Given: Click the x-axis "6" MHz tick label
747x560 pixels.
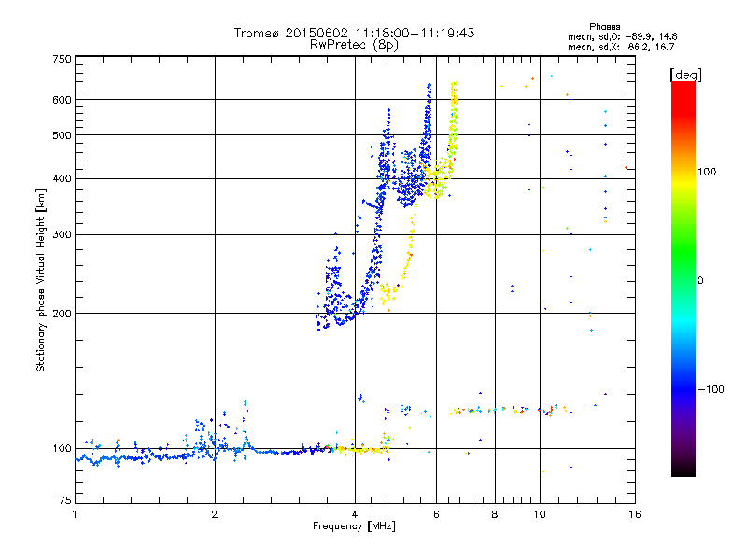Looking at the screenshot, I should 436,514.
